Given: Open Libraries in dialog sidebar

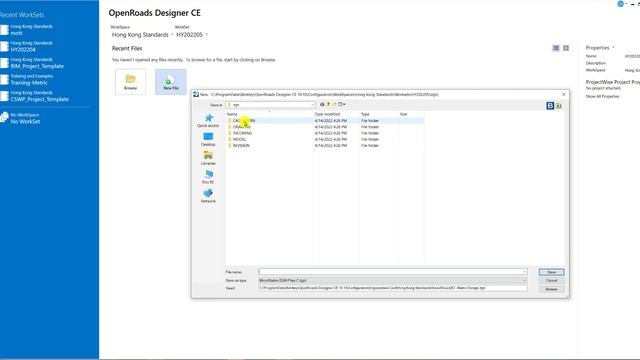Looking at the screenshot, I should (x=208, y=158).
